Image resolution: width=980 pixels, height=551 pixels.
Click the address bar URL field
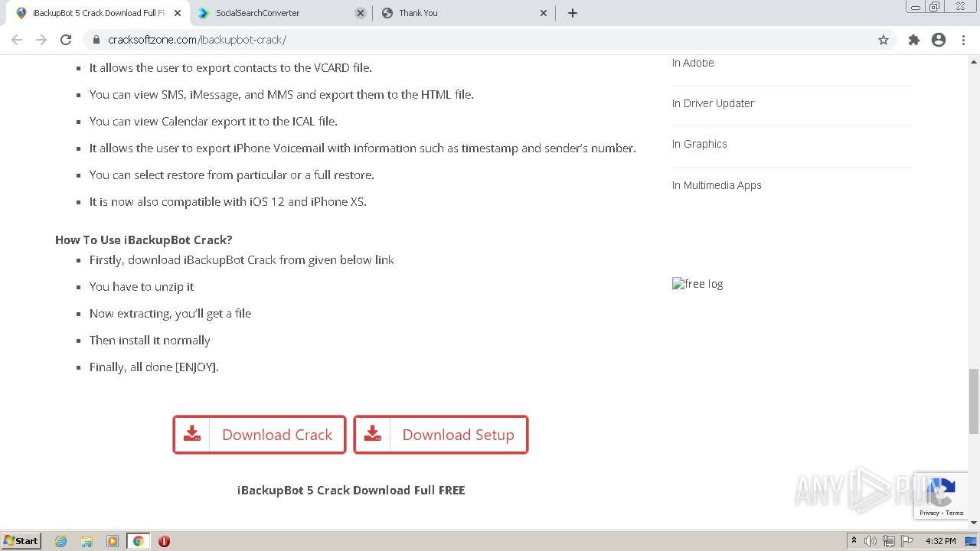(490, 40)
